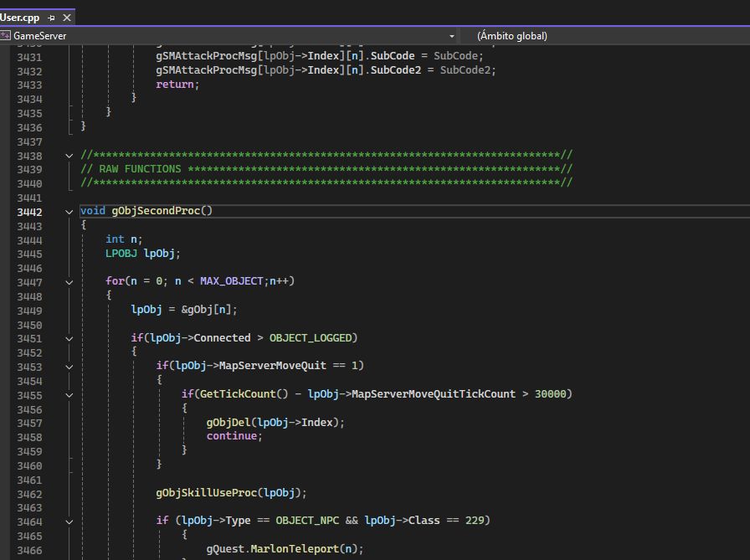This screenshot has height=560, width=750.
Task: Click the 'continue' keyword
Action: (x=232, y=436)
